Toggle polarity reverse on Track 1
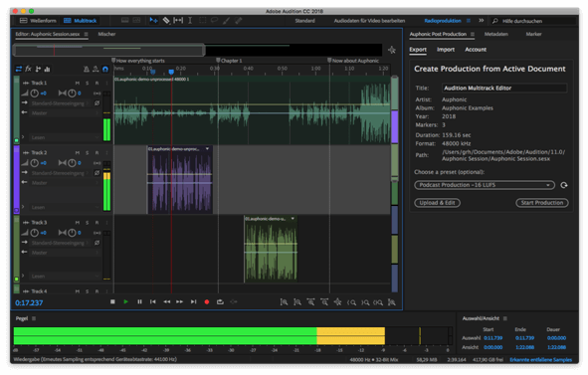 97,103
